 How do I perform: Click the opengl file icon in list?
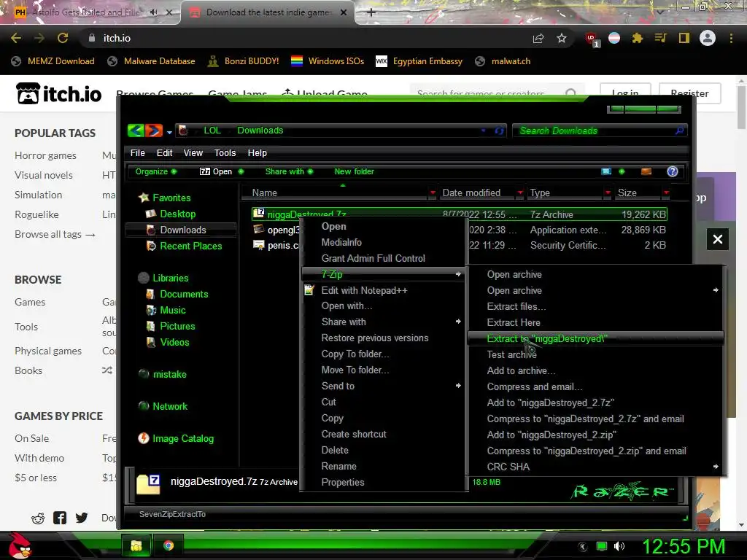pos(259,230)
